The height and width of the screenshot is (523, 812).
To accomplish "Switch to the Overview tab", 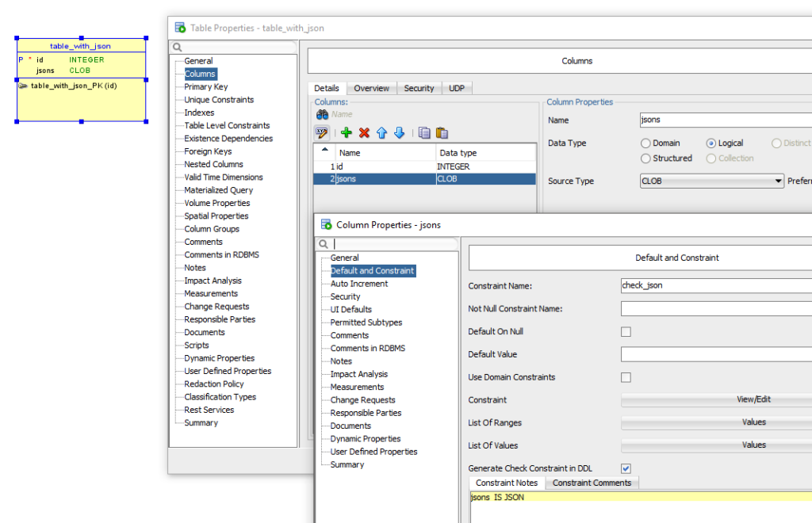I will [371, 89].
